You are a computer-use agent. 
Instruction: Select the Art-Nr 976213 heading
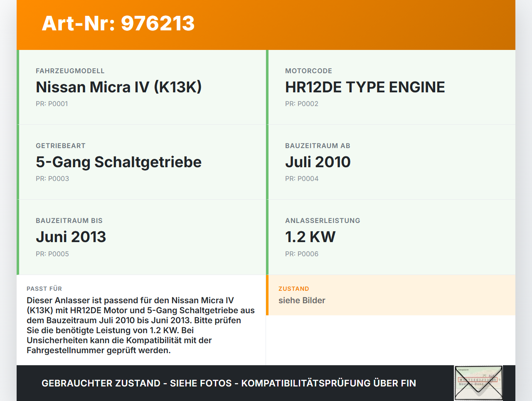click(x=118, y=24)
